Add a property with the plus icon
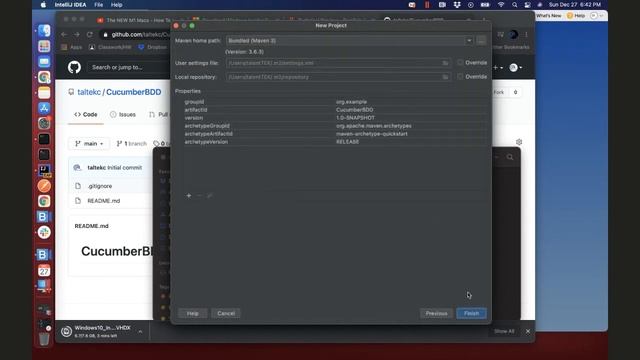This screenshot has height=360, width=640. (x=189, y=196)
